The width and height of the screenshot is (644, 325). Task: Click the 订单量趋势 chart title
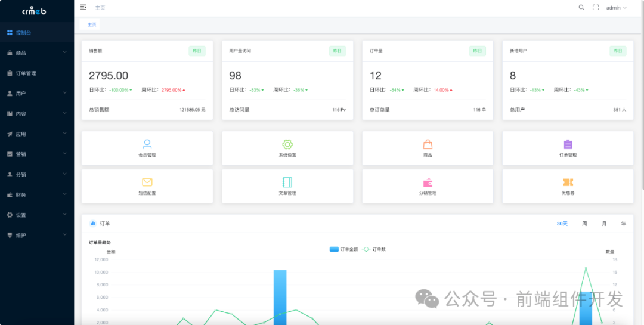click(100, 243)
